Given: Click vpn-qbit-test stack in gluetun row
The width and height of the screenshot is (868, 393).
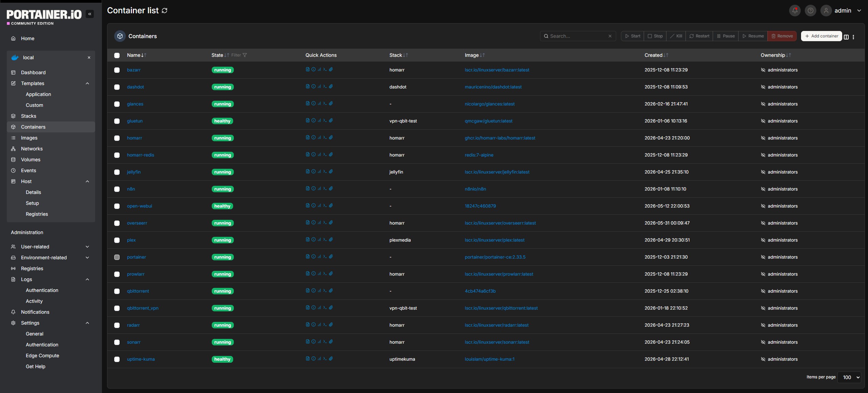Looking at the screenshot, I should (403, 121).
